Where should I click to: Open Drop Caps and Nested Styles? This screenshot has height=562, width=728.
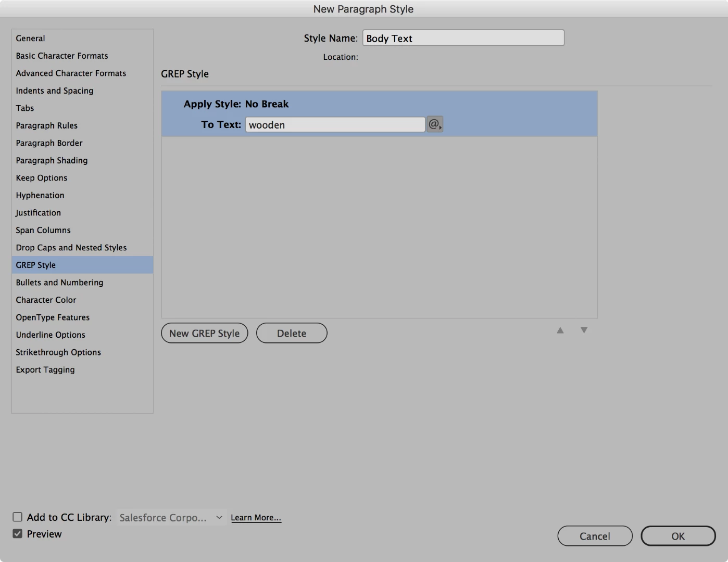coord(82,247)
